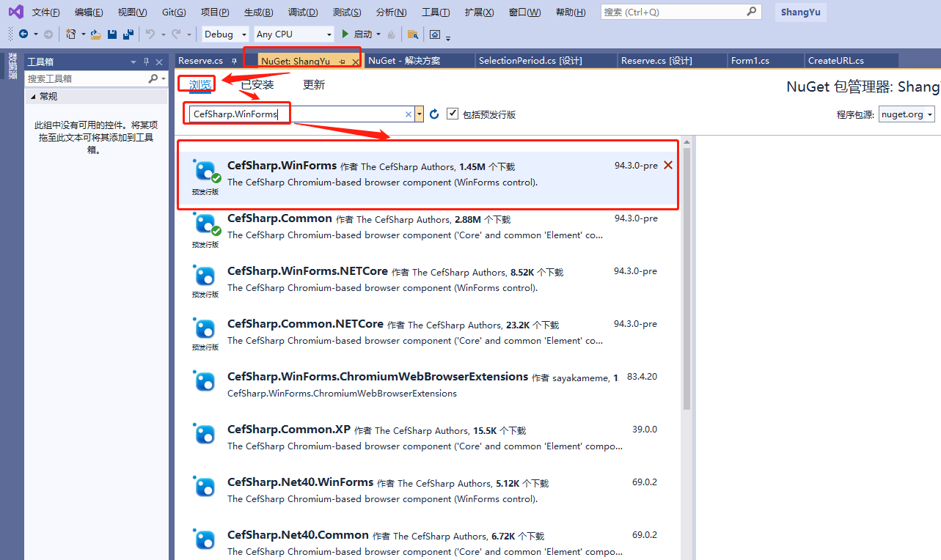Click the green start debugging play icon
Image resolution: width=941 pixels, height=560 pixels.
click(x=345, y=34)
